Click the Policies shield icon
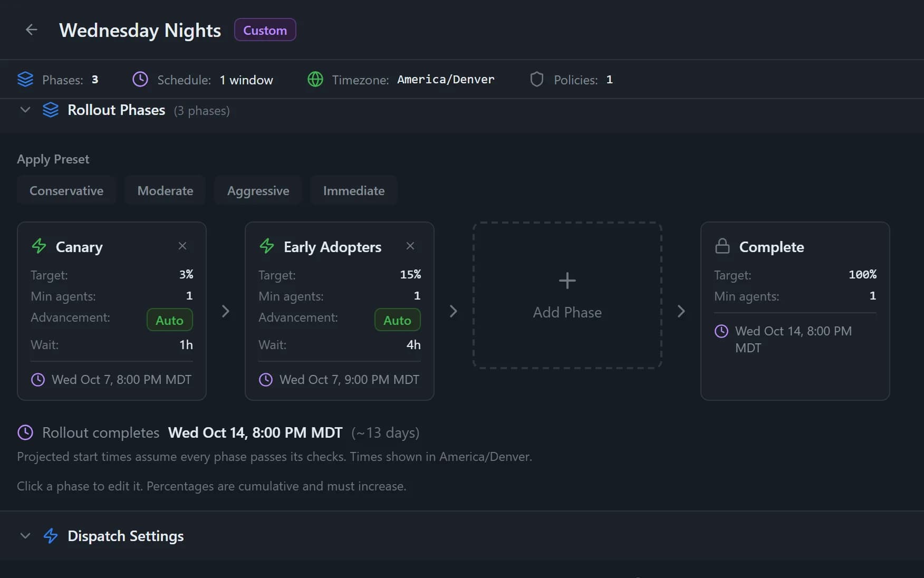924x578 pixels. pos(537,80)
